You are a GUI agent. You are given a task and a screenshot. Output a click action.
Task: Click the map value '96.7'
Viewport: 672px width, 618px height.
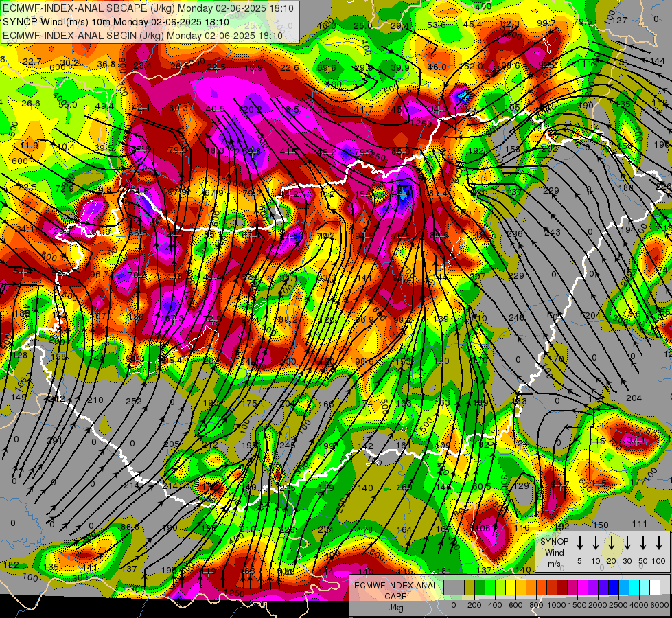tap(100, 274)
